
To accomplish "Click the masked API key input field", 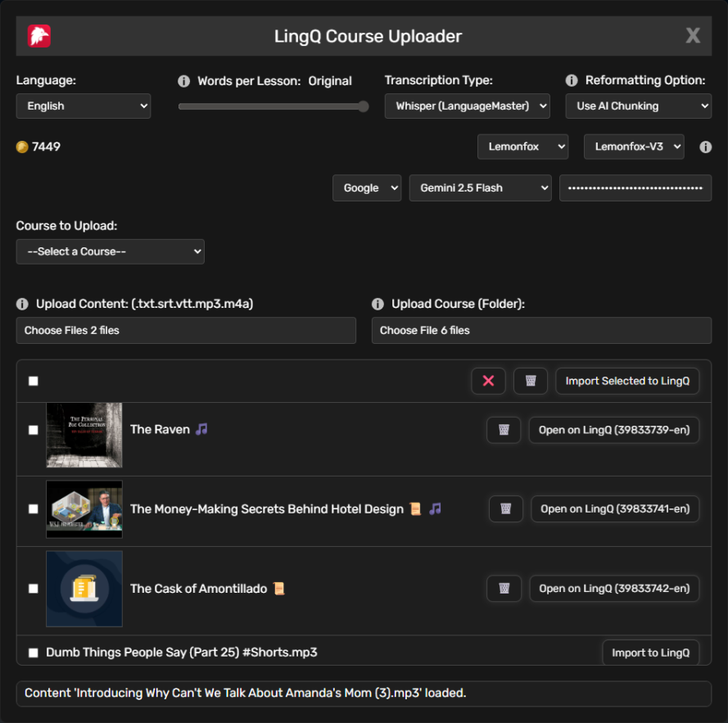I will (635, 188).
